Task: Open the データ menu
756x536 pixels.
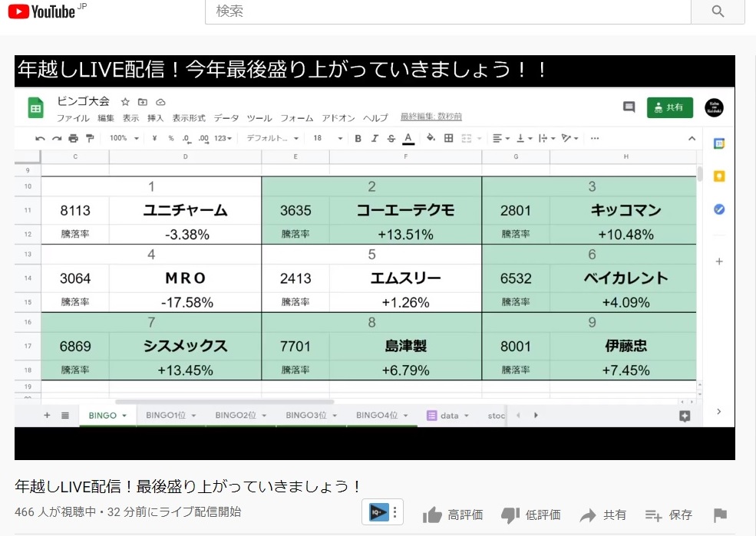Action: (x=226, y=118)
